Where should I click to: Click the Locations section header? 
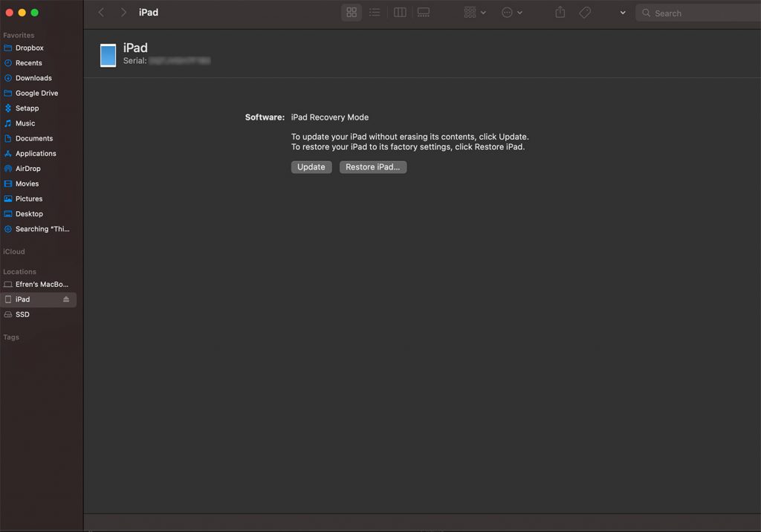(19, 272)
